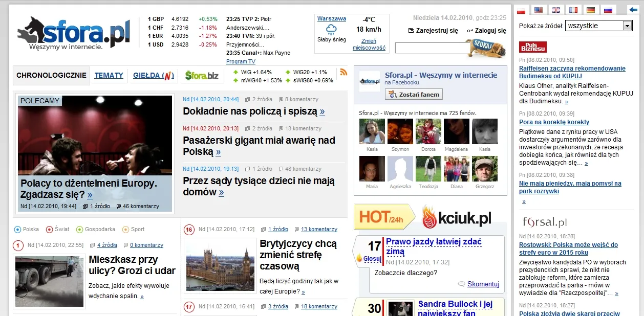Viewport: 644px width, 316px height.
Task: Click the Zostań fanem button
Action: 414,94
